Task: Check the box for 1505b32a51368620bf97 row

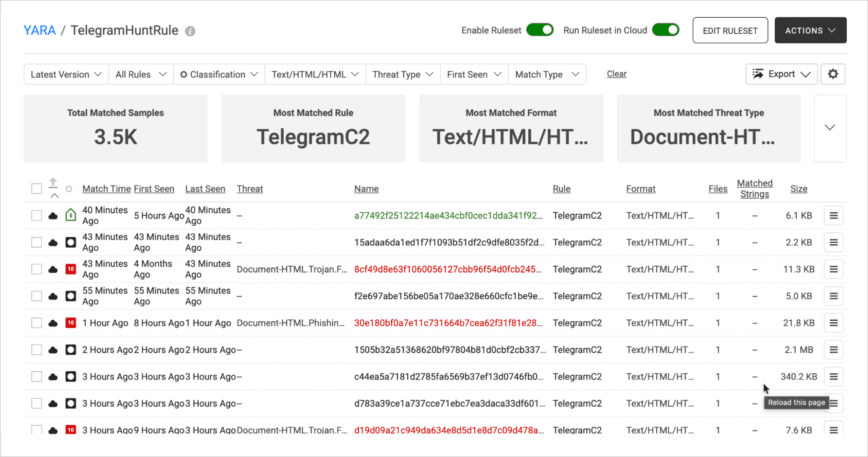Action: [36, 350]
